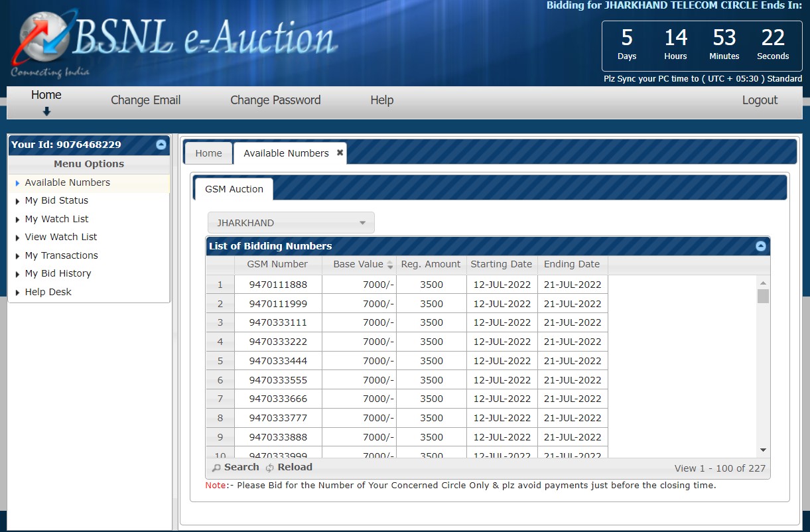Open Help from the menu bar
810x532 pixels.
[x=382, y=100]
